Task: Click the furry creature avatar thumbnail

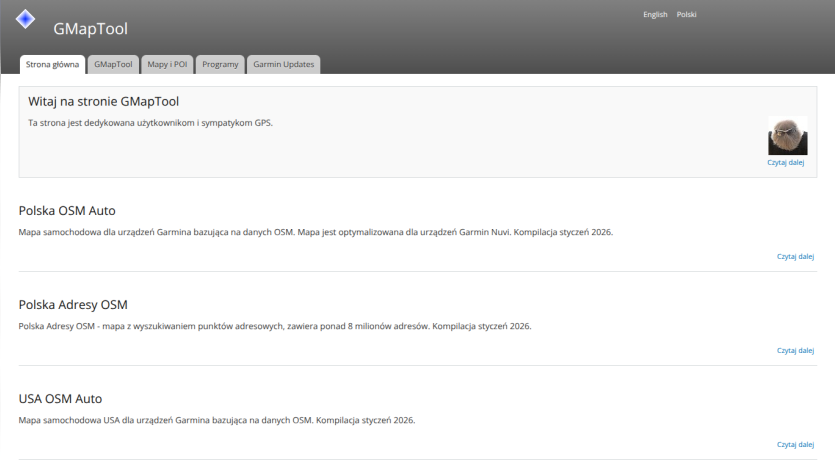Action: (788, 136)
